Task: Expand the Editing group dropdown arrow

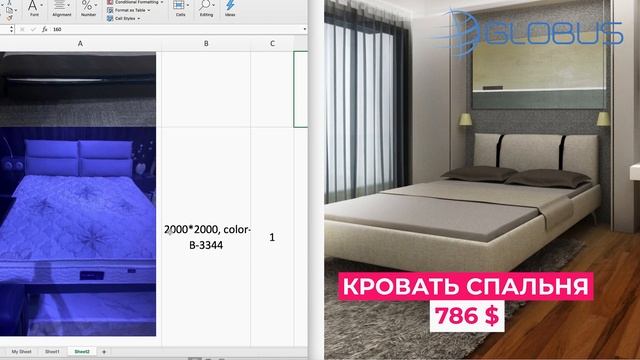Action: click(x=213, y=6)
